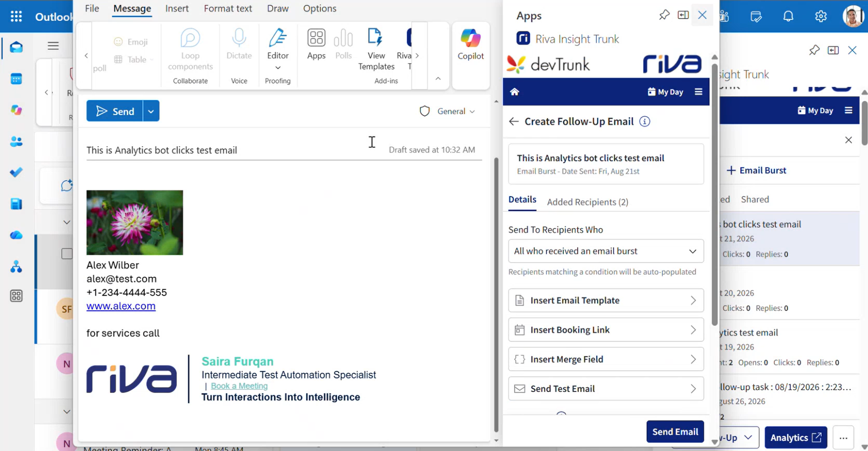This screenshot has height=451, width=868.
Task: Expand Send Test Email
Action: [606, 389]
